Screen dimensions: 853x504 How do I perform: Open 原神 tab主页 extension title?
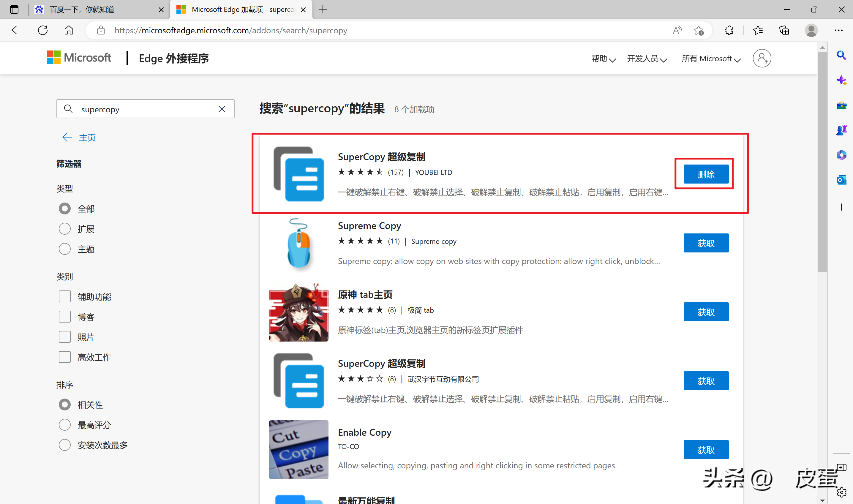coord(365,294)
